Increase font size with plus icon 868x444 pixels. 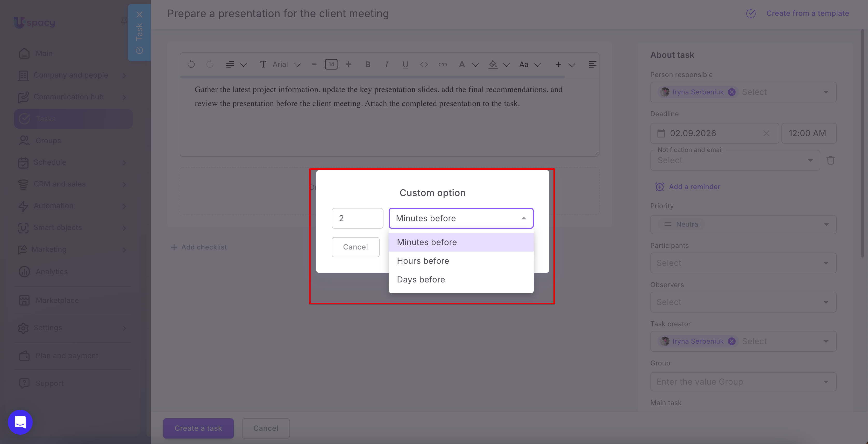click(x=348, y=64)
